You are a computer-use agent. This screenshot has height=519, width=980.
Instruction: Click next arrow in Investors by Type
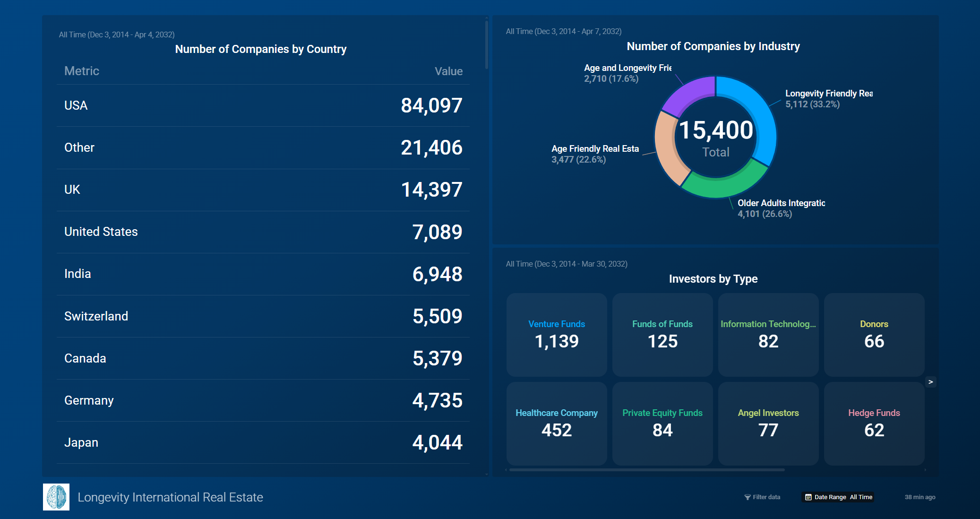[x=930, y=382]
